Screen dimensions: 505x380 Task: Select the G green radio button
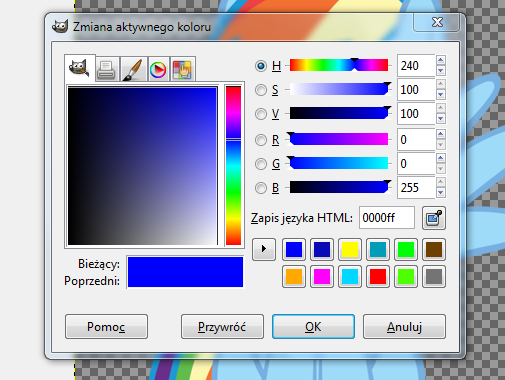coord(261,164)
